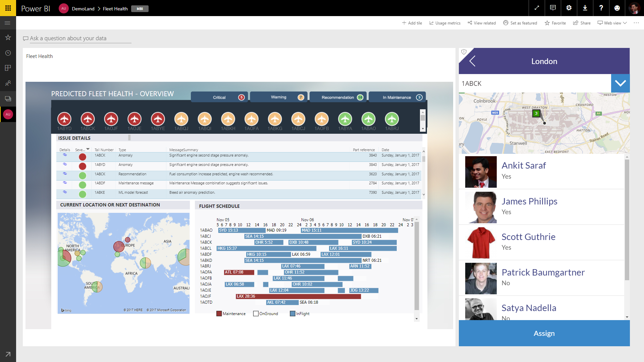Select the Critical filter tab
Image resolution: width=644 pixels, height=362 pixels.
220,98
